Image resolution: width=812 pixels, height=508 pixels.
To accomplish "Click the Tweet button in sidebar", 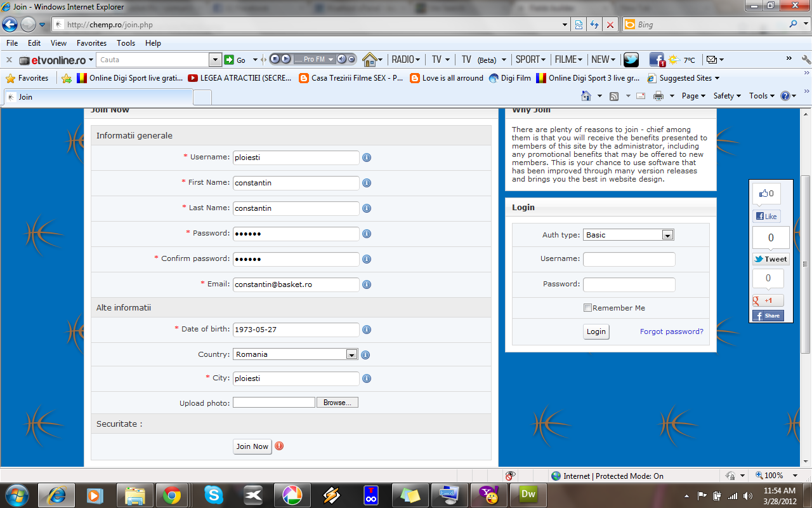I will tap(771, 259).
